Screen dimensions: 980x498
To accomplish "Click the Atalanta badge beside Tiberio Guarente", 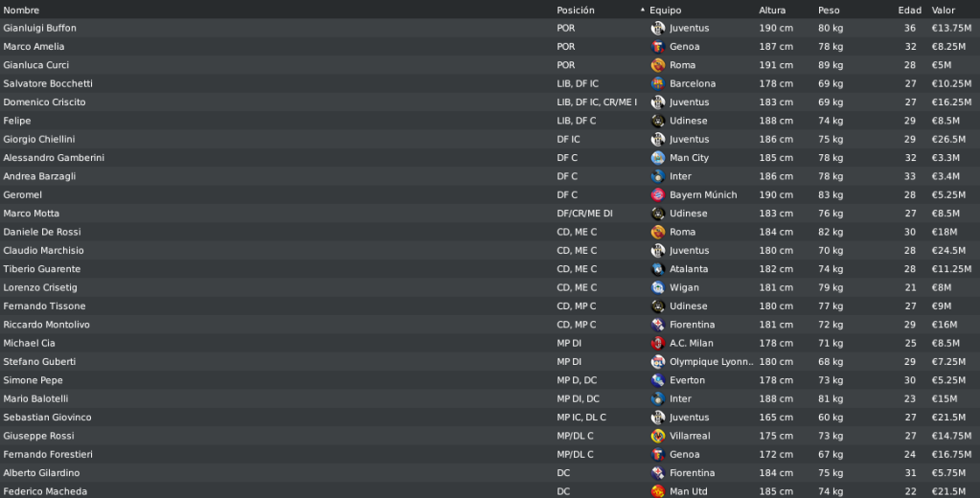I will pyautogui.click(x=657, y=269).
